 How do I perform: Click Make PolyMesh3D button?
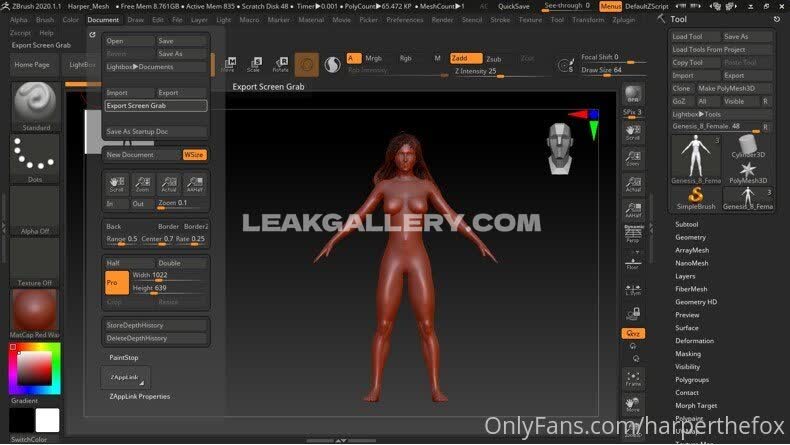[734, 88]
